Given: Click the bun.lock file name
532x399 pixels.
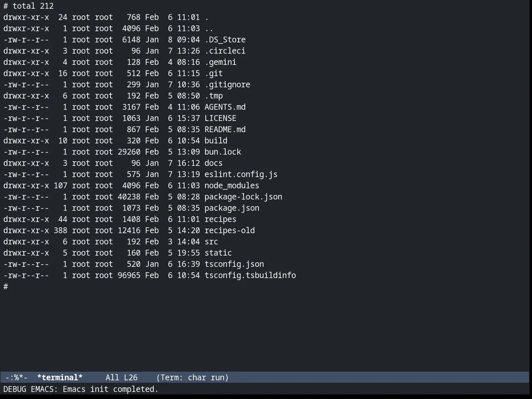Looking at the screenshot, I should pyautogui.click(x=223, y=152).
